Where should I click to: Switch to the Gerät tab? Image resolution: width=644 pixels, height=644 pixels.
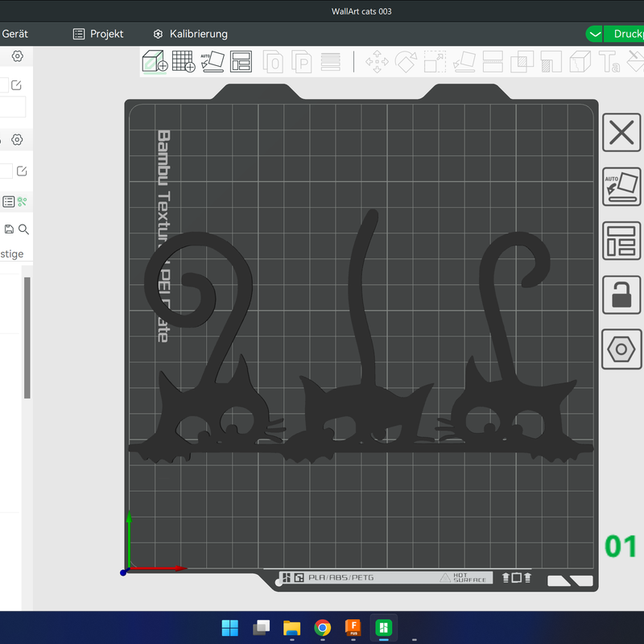(x=14, y=34)
